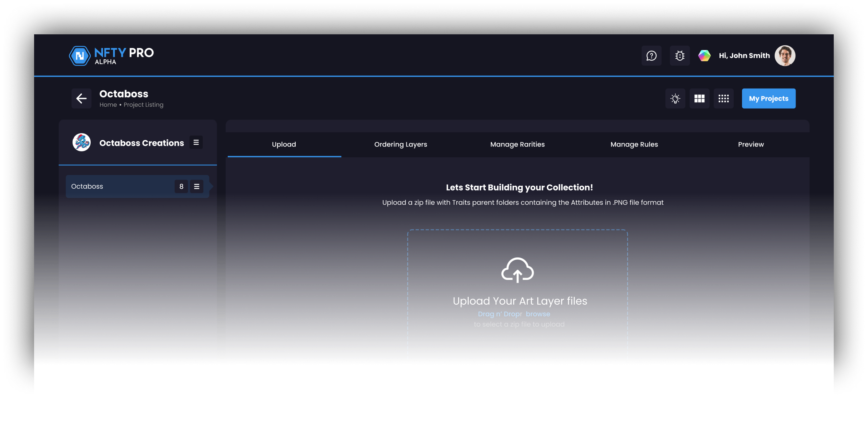Switch to the Ordering Layers tab
Screen dimensions: 868x444
click(400, 144)
